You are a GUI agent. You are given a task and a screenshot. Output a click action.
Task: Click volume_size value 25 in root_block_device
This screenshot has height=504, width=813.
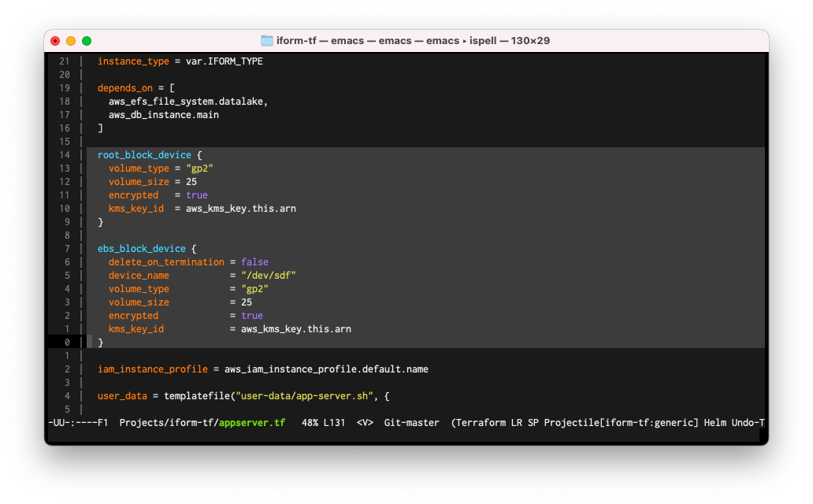pyautogui.click(x=191, y=182)
